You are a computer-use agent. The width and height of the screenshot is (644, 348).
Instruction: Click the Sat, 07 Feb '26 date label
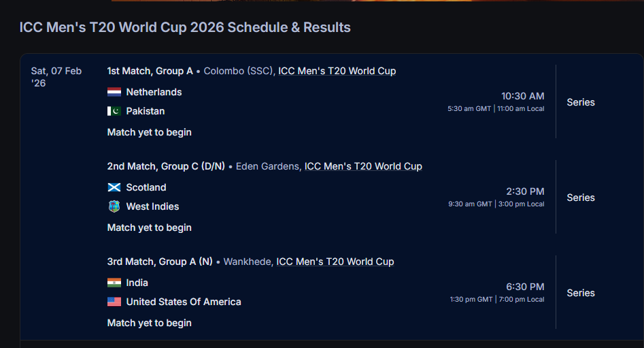point(56,76)
